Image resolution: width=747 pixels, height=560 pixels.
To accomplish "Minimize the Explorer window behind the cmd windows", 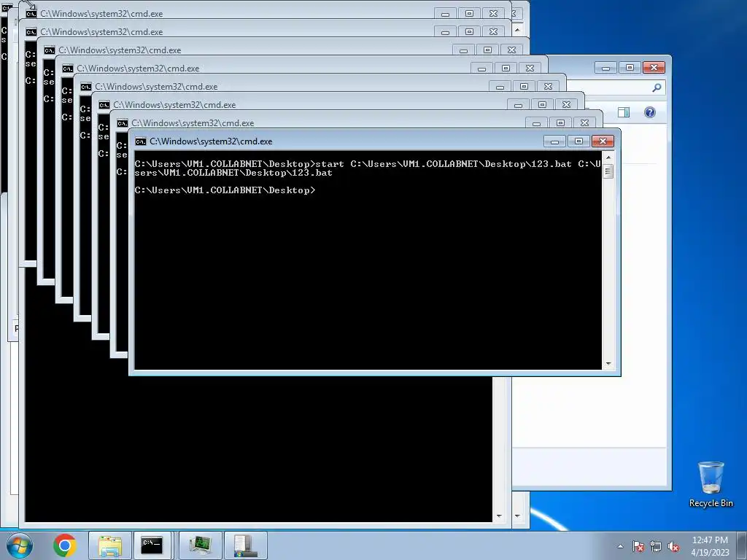I will [605, 68].
